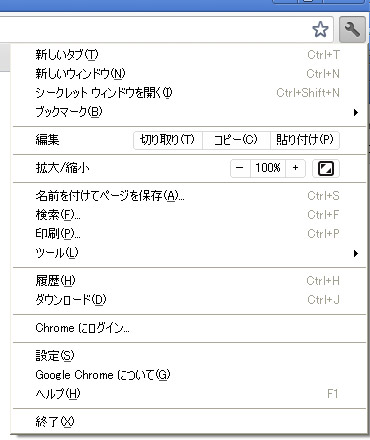Click the 切り取り(T) cut button
The image size is (370, 440).
[168, 140]
